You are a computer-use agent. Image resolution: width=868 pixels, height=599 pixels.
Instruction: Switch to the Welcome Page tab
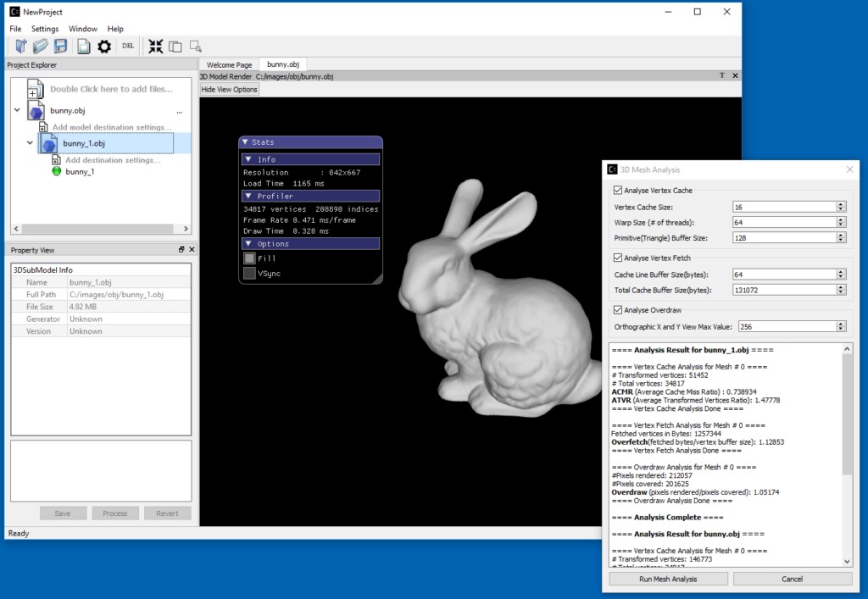coord(229,64)
